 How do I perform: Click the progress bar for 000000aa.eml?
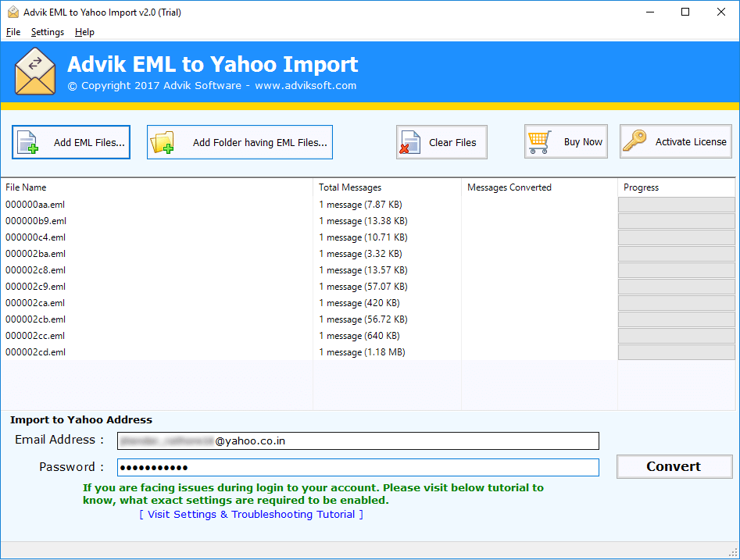point(676,205)
